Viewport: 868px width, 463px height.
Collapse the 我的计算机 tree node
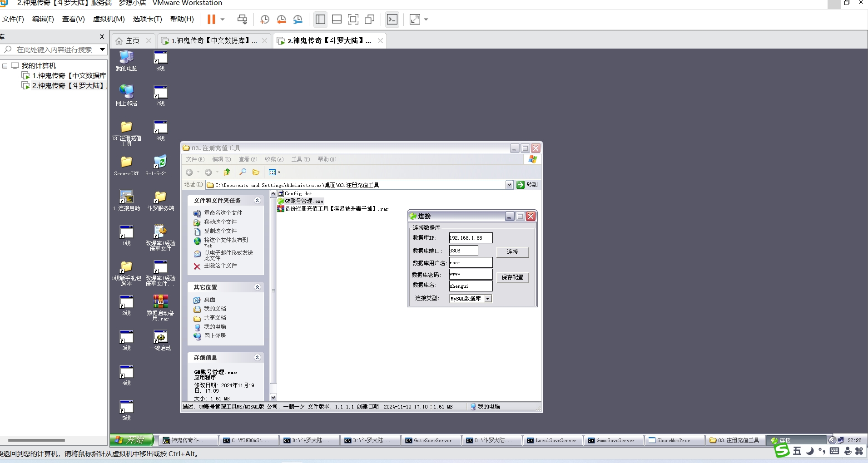click(5, 66)
